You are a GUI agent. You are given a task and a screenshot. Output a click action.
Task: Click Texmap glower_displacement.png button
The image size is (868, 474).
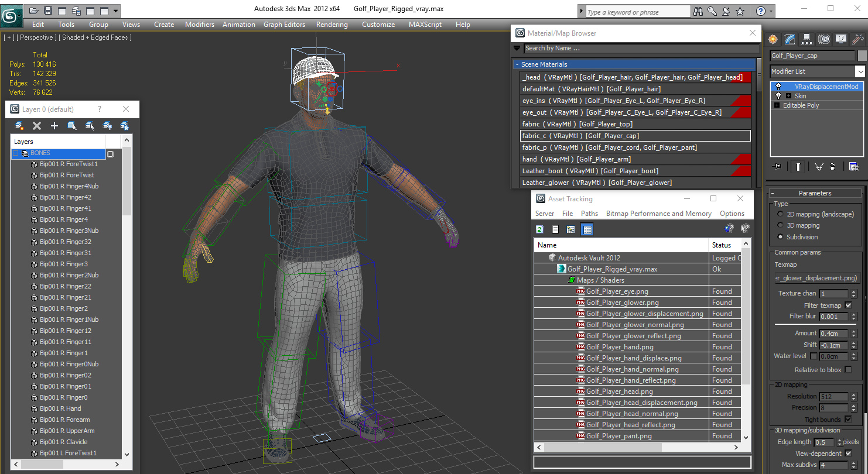(x=816, y=278)
